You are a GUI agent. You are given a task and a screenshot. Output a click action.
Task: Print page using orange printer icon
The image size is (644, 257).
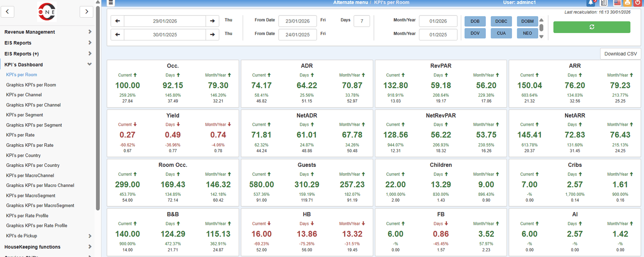point(627,3)
